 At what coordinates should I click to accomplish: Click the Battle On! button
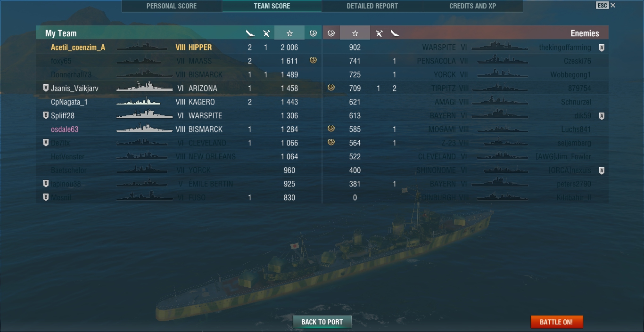click(x=557, y=322)
